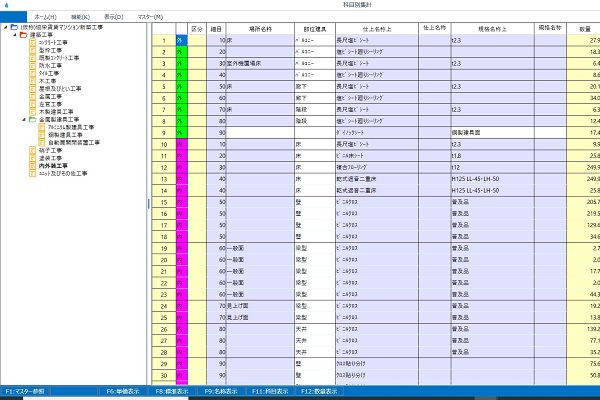
Task: Collapse the 金属製建具工事 tree node
Action: tap(24, 119)
